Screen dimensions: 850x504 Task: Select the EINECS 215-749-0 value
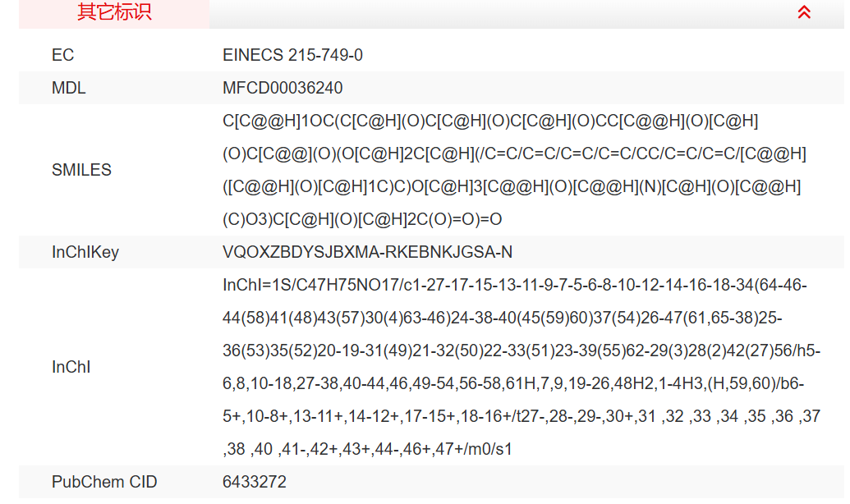292,55
